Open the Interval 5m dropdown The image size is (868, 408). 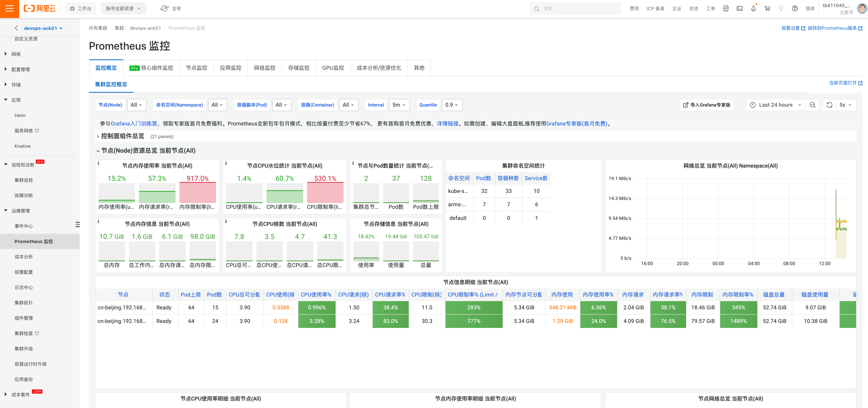[399, 105]
